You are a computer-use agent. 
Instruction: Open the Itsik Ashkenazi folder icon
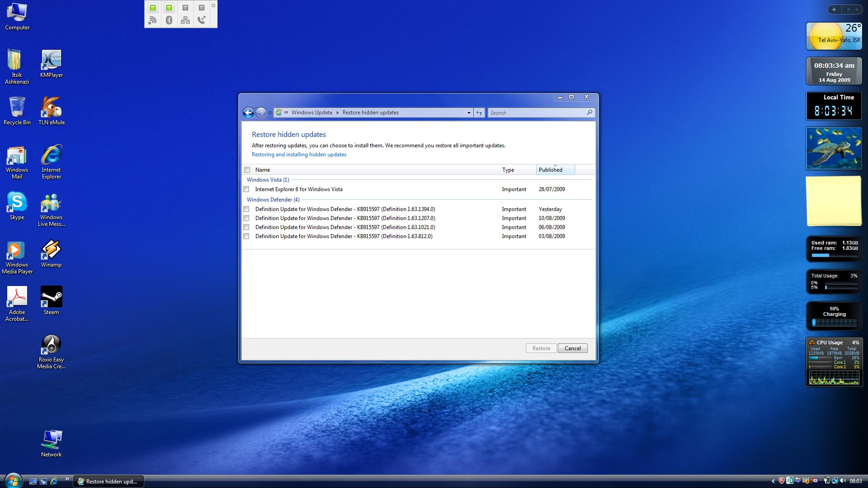[x=17, y=66]
